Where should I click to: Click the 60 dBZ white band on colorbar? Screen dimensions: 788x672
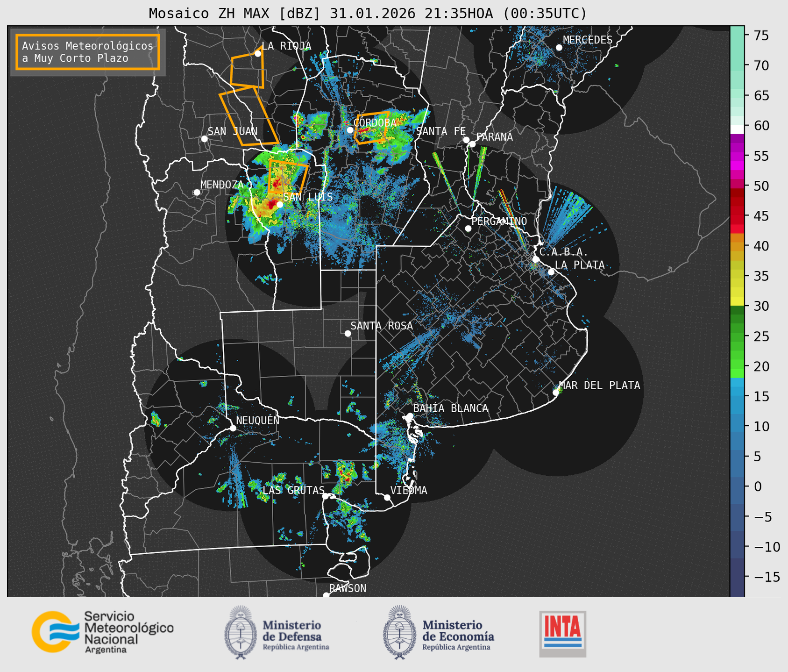[737, 129]
